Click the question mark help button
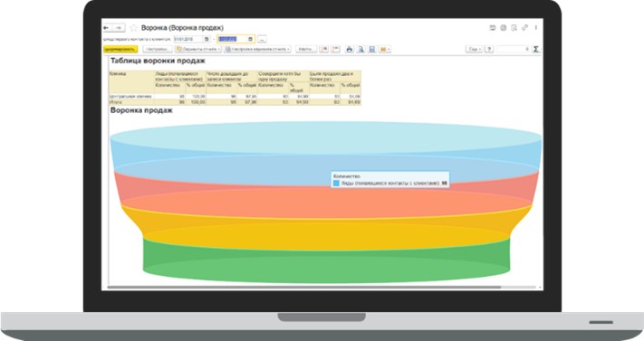Viewport: 644px width, 341px height. click(x=489, y=49)
